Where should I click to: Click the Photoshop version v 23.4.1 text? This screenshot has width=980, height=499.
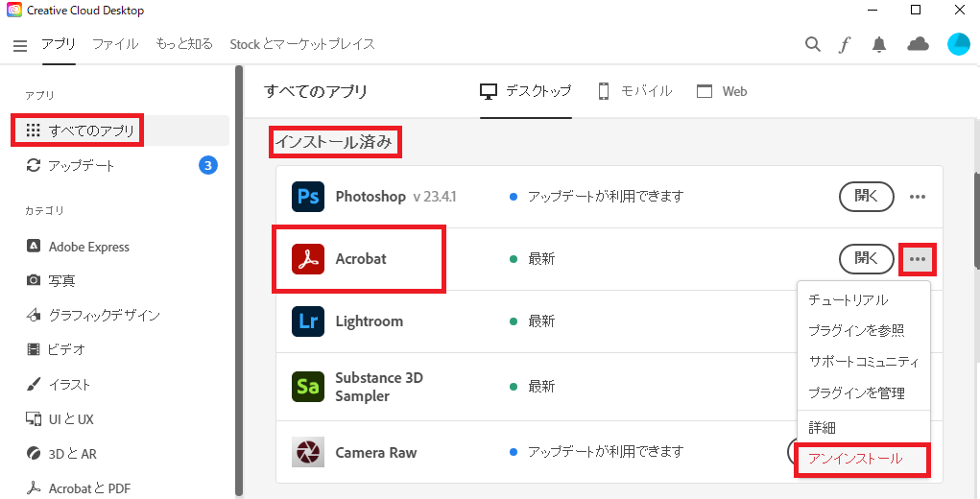tap(435, 197)
